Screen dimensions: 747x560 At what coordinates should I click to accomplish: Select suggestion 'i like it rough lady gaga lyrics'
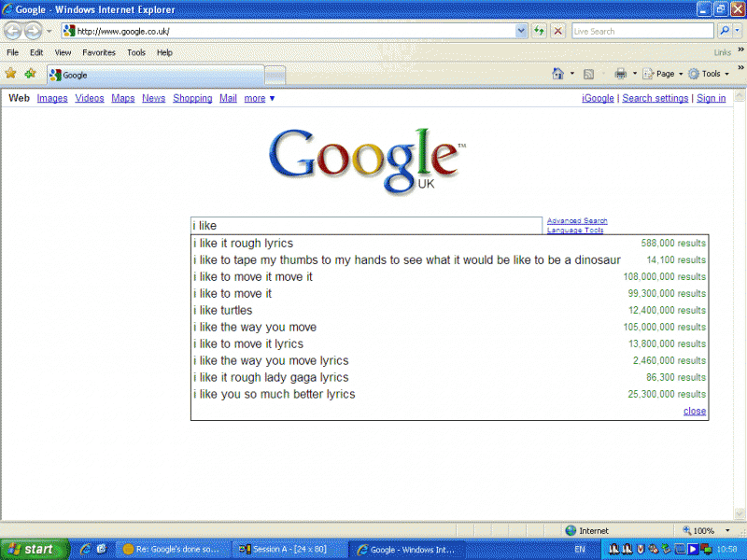(450, 378)
